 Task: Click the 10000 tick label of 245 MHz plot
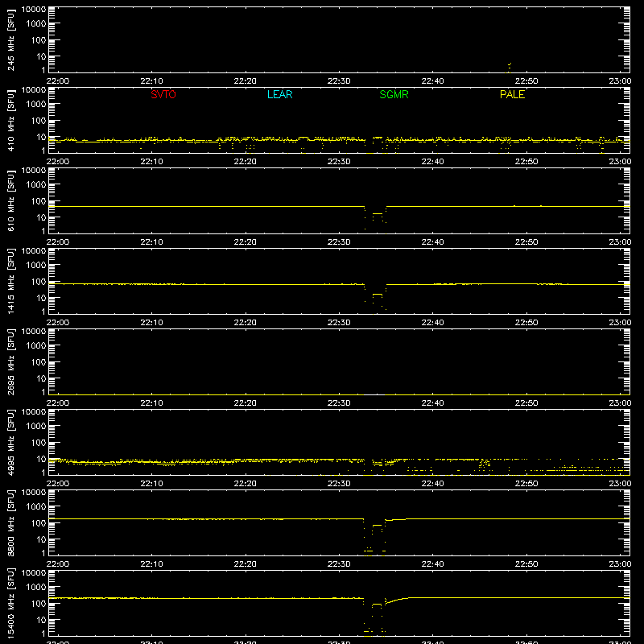coord(34,10)
